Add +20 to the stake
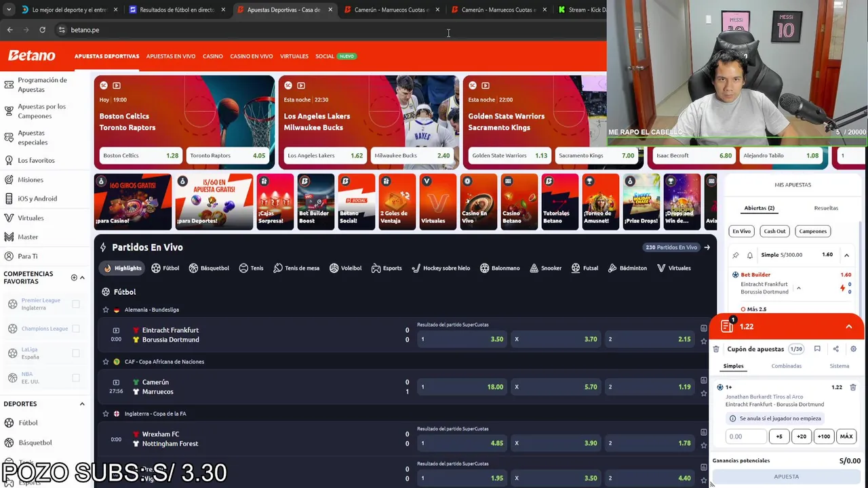The image size is (868, 488). pyautogui.click(x=802, y=436)
